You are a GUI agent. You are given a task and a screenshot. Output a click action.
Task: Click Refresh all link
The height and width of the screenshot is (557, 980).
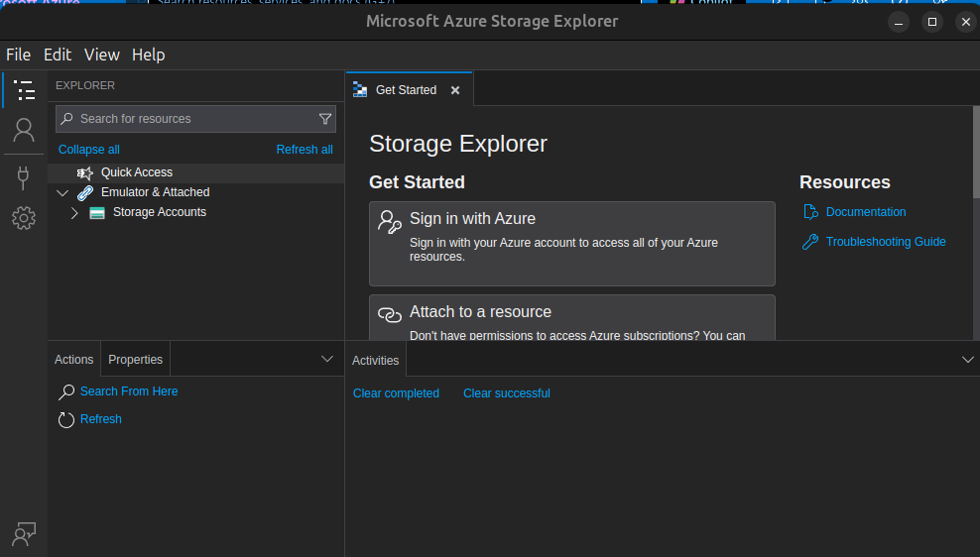pyautogui.click(x=305, y=150)
